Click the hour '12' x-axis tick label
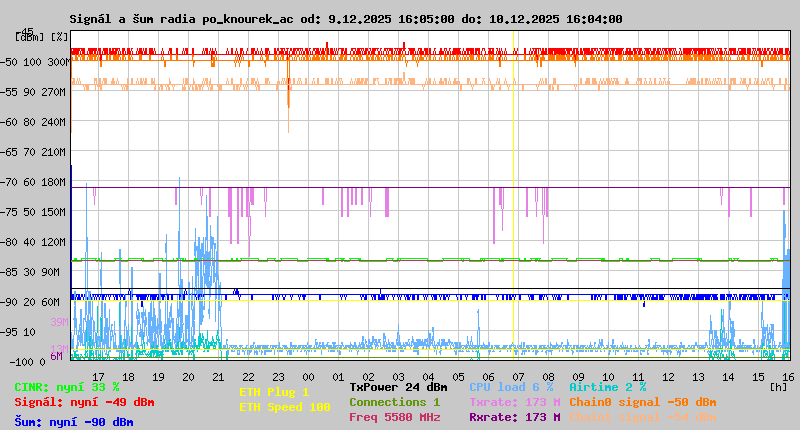Viewport: 800px width, 430px height. (x=668, y=377)
